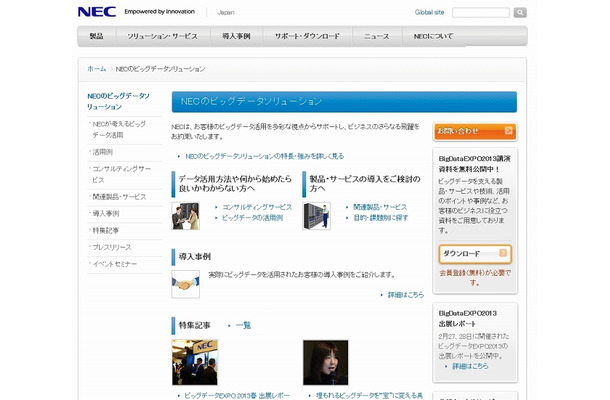Screen dimensions: 610x400
Task: Open ビッグデータの活用例 link
Action: click(252, 218)
